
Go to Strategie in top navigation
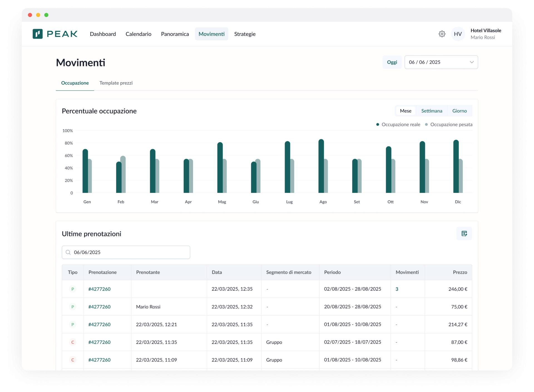[245, 34]
